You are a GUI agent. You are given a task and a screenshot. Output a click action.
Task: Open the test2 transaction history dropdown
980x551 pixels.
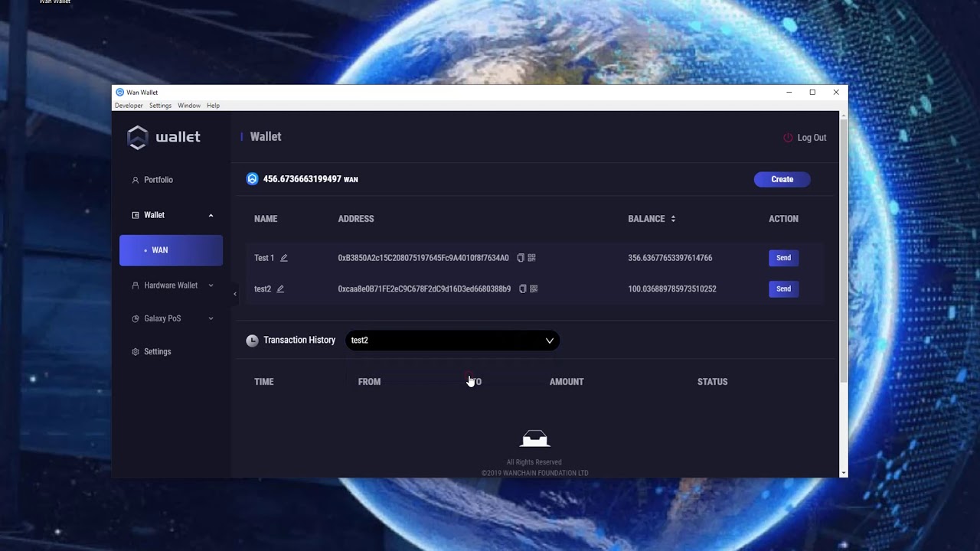pos(452,341)
